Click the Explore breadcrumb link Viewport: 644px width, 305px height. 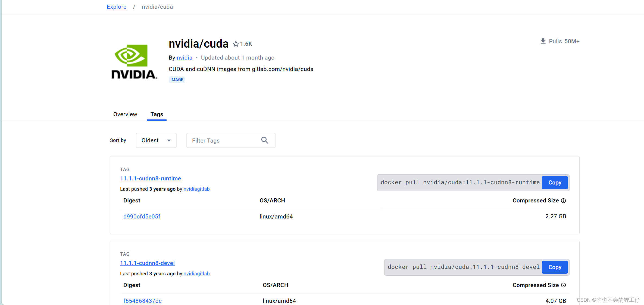click(x=116, y=7)
